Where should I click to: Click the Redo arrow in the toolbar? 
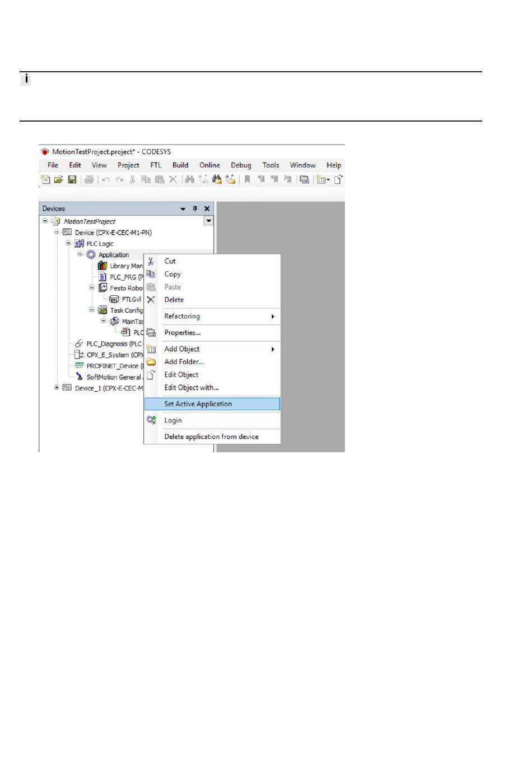point(119,180)
